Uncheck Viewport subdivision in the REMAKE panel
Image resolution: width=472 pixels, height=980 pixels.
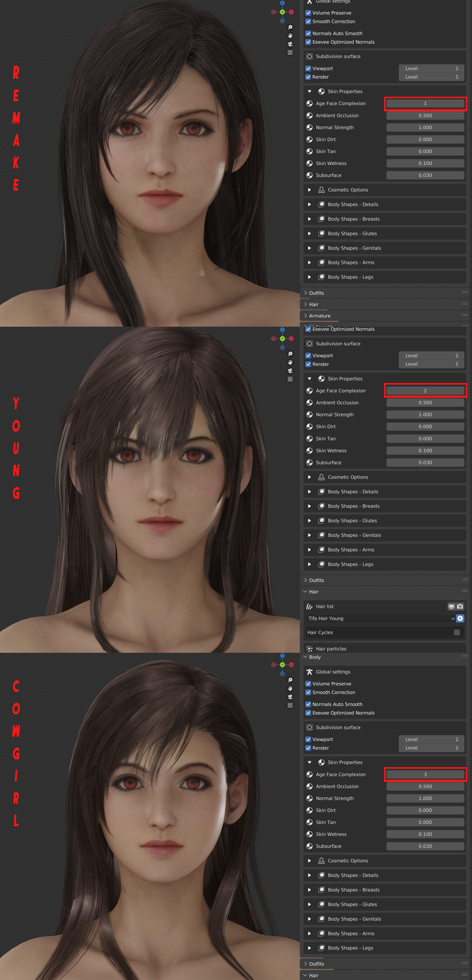tap(308, 69)
